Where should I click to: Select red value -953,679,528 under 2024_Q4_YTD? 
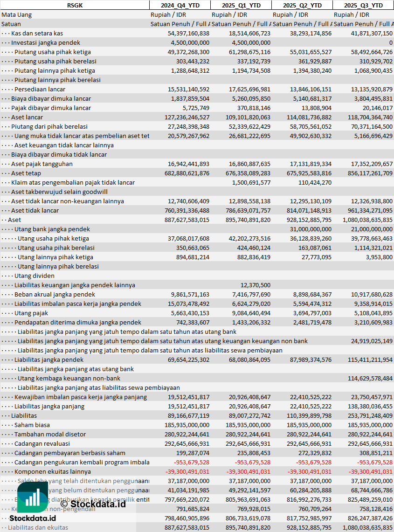pyautogui.click(x=192, y=463)
